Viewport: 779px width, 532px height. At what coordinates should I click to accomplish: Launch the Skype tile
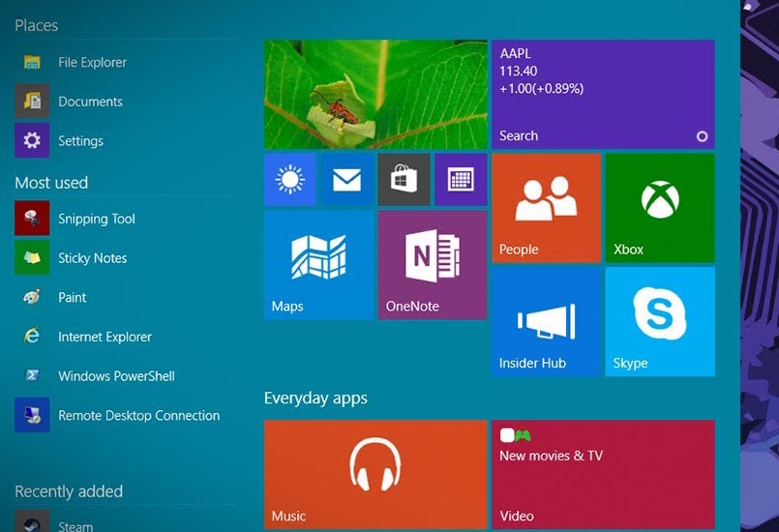click(x=660, y=321)
